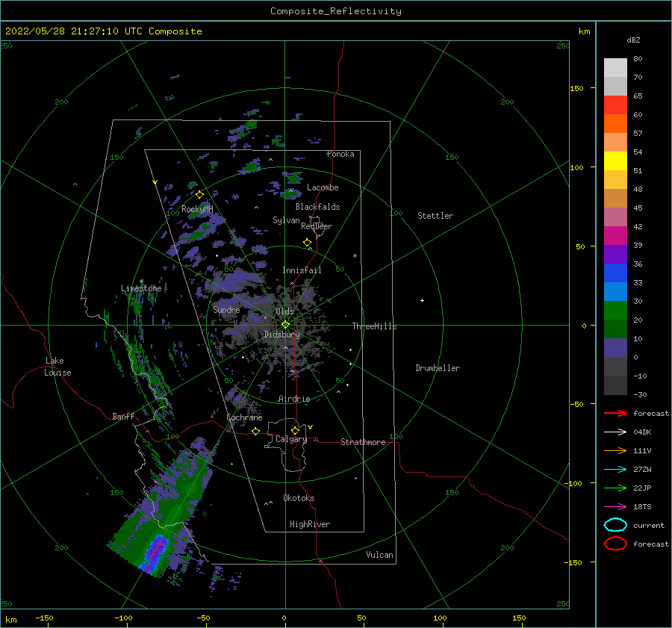
Task: Select the red 65-60 dBZ swatch
Action: point(615,105)
